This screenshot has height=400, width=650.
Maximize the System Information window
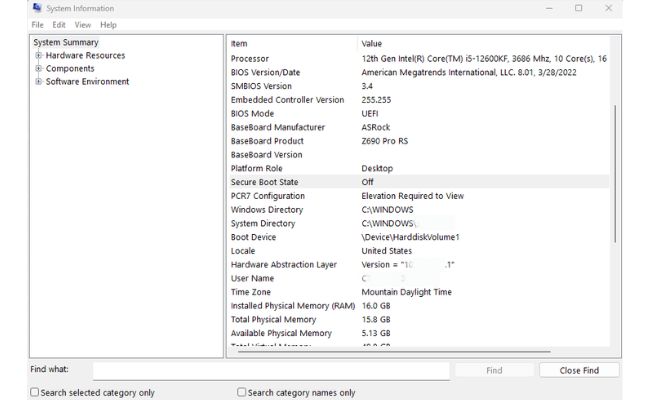(579, 8)
